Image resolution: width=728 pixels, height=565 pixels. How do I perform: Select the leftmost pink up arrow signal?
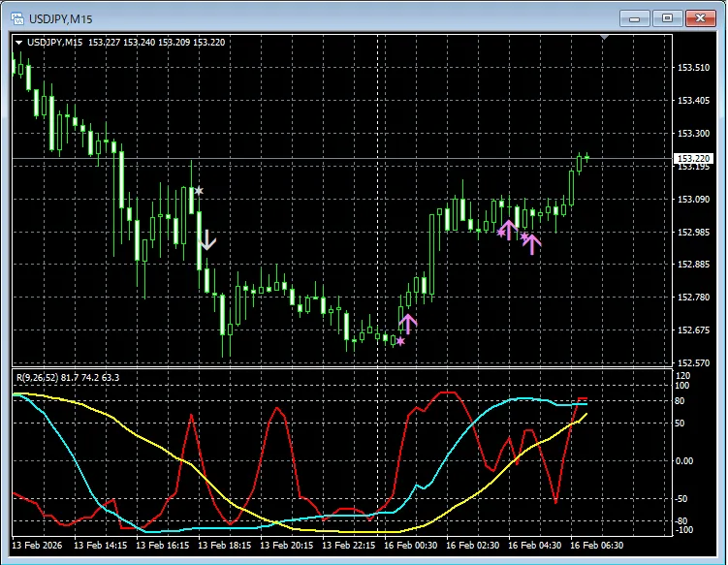[x=408, y=324]
